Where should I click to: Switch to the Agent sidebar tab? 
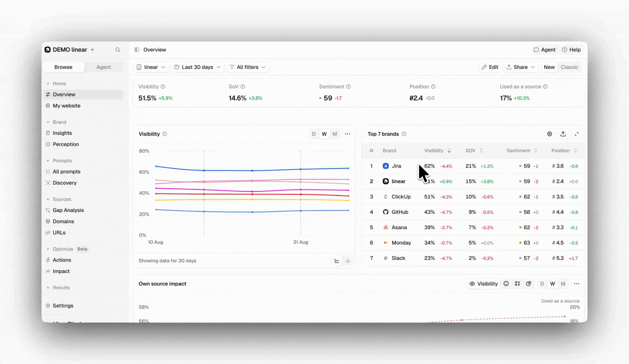point(104,67)
